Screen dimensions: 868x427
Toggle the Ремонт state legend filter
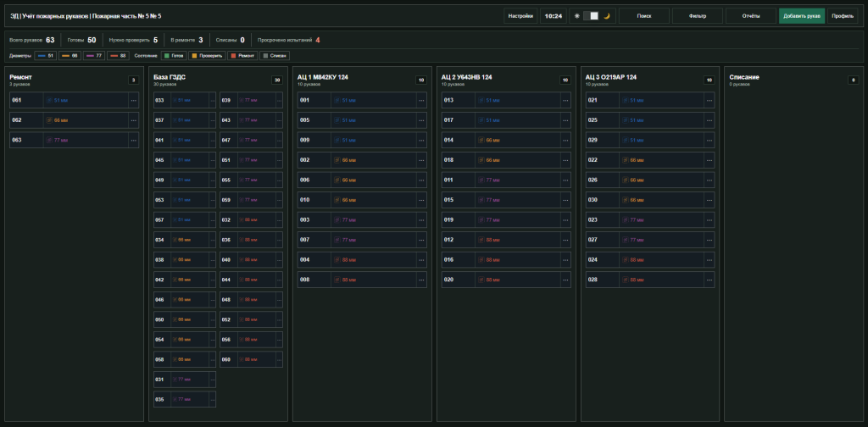[243, 56]
